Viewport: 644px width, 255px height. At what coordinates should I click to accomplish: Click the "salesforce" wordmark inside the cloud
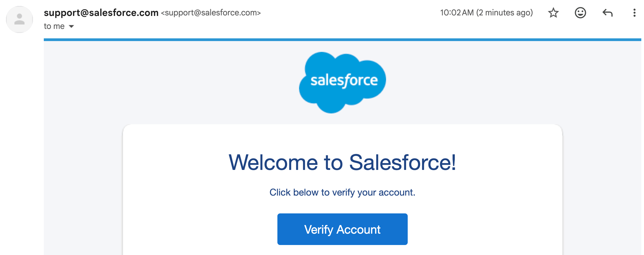[x=344, y=80]
